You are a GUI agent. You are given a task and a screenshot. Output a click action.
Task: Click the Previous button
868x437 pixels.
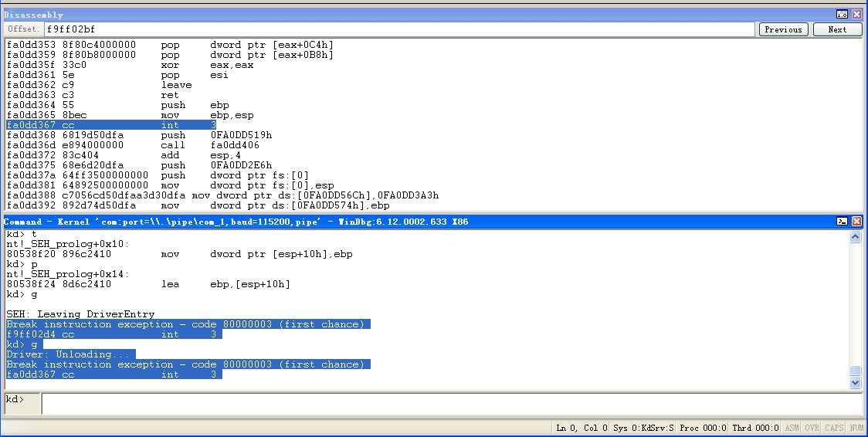[783, 29]
